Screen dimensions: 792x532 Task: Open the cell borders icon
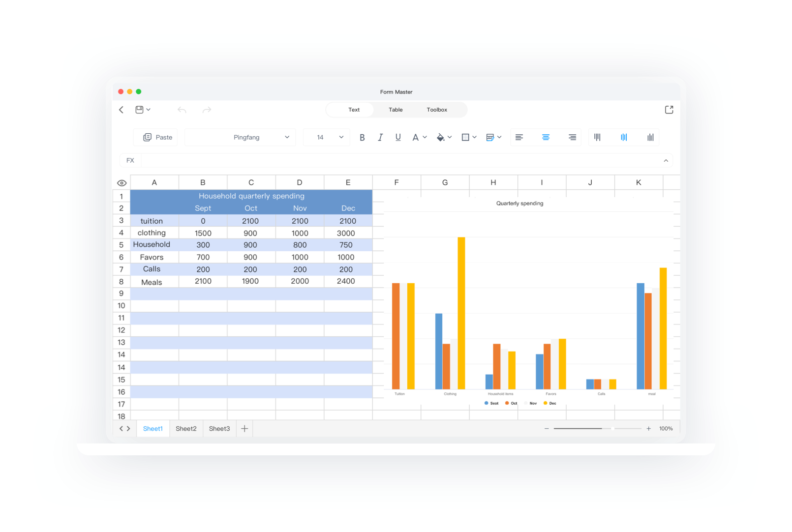[466, 137]
